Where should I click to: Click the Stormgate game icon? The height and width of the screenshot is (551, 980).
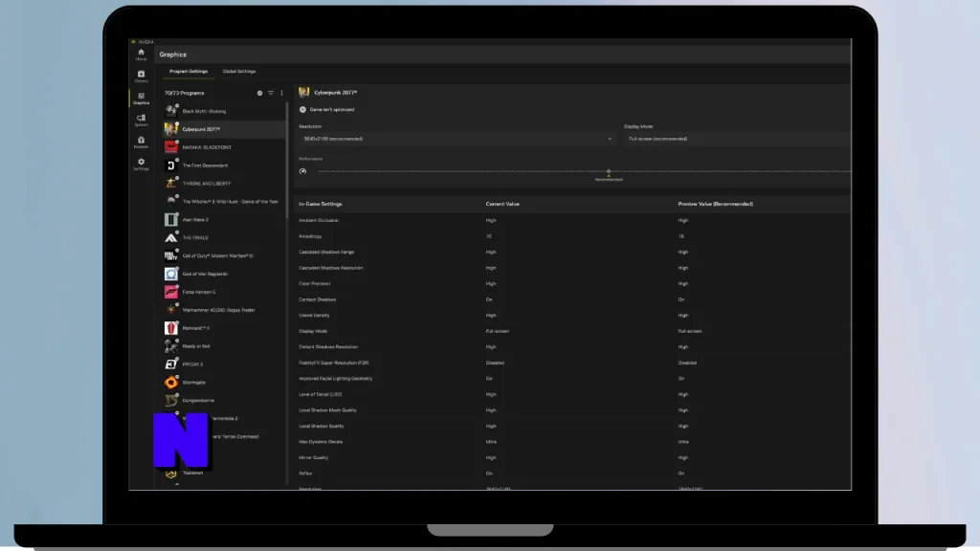click(170, 383)
